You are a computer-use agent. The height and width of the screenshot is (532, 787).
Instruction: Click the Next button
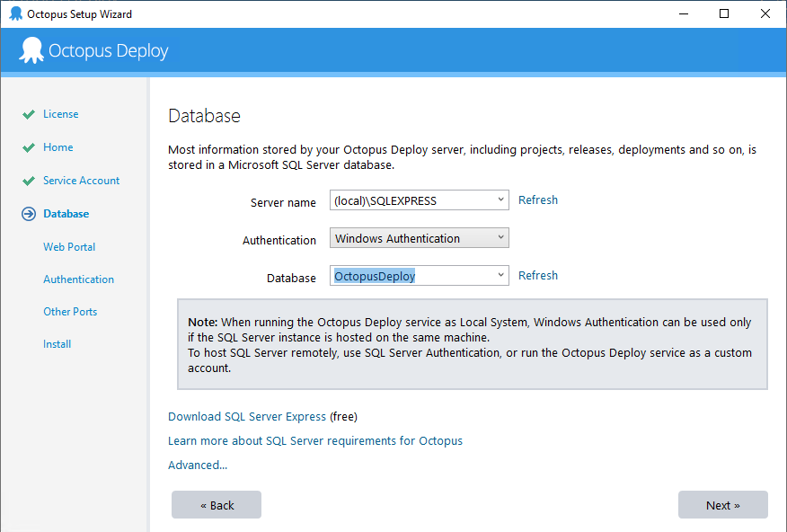pyautogui.click(x=722, y=505)
